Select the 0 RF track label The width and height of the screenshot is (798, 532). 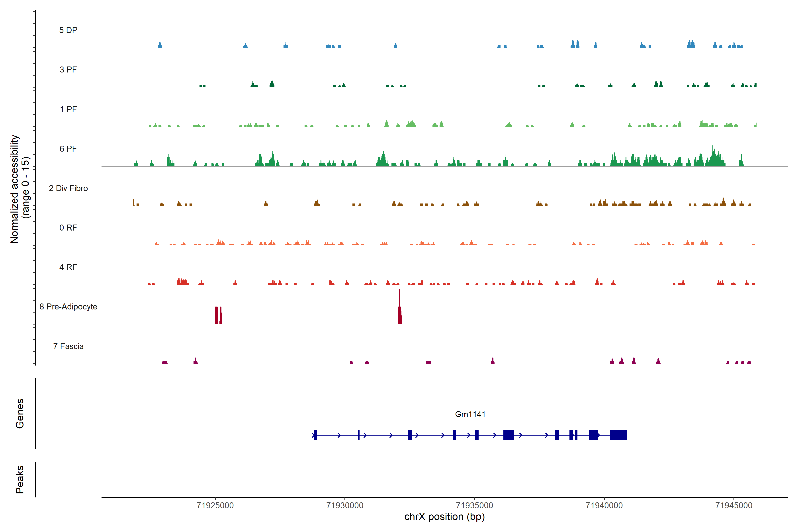68,228
